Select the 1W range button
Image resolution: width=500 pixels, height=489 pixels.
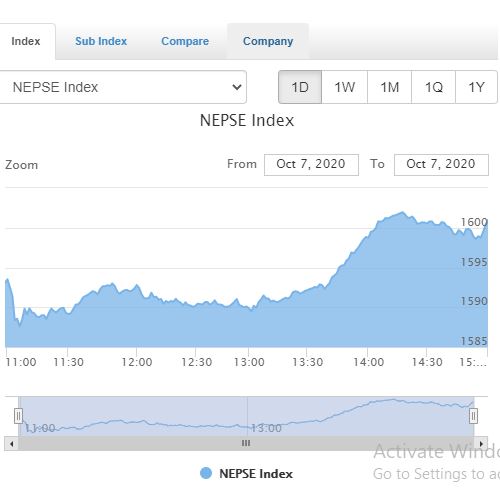[x=345, y=87]
